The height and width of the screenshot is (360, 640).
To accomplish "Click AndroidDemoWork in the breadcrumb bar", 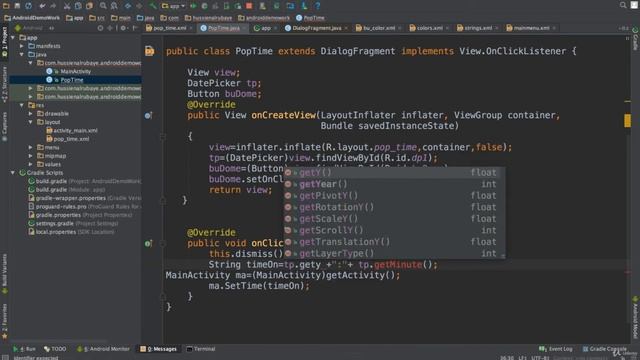I will click(x=32, y=18).
